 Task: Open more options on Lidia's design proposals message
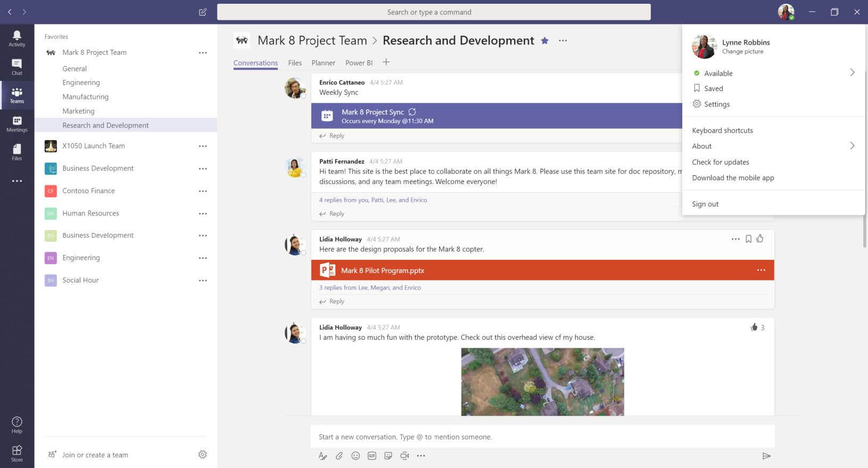click(735, 239)
